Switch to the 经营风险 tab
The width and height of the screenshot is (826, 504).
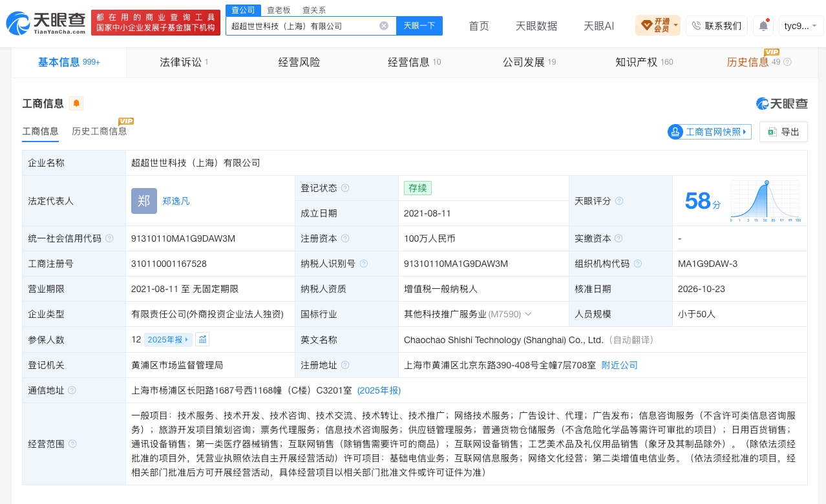299,62
